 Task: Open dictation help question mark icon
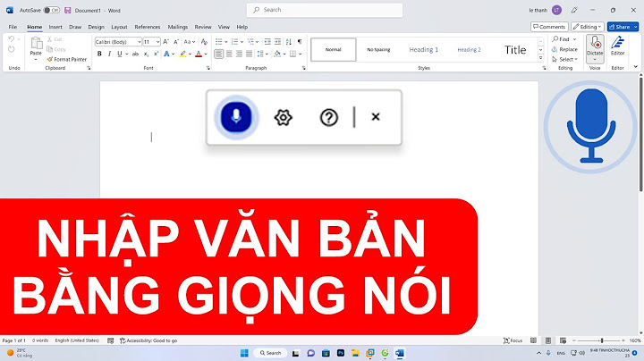click(x=328, y=117)
